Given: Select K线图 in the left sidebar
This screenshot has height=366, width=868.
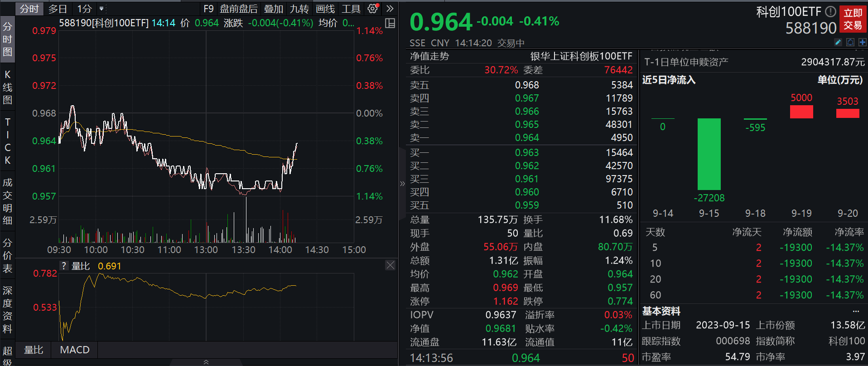Looking at the screenshot, I should 7,87.
